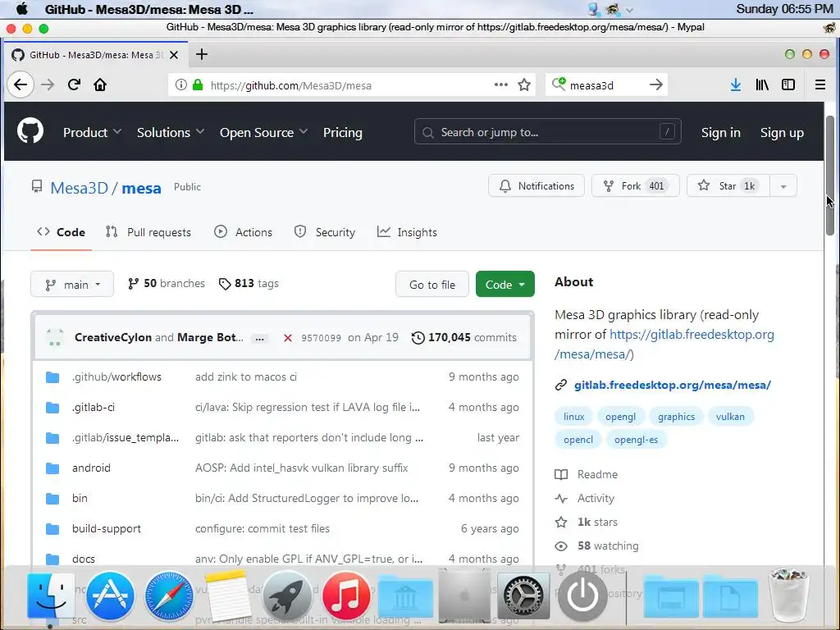The image size is (840, 630).
Task: Open Finder from the dock
Action: tap(50, 596)
